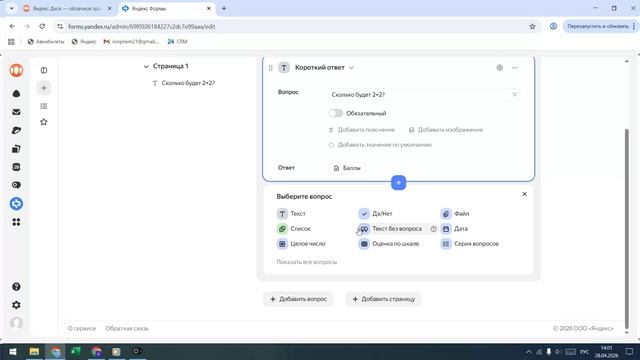Image resolution: width=640 pixels, height=360 pixels.
Task: Open all services grid icon
Action: tap(16, 222)
